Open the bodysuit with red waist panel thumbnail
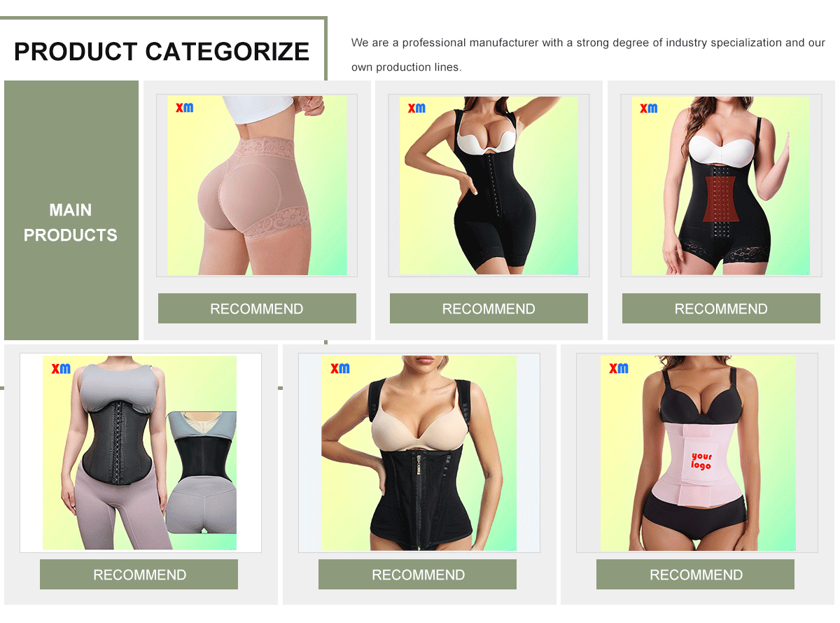840x623 pixels. click(721, 185)
